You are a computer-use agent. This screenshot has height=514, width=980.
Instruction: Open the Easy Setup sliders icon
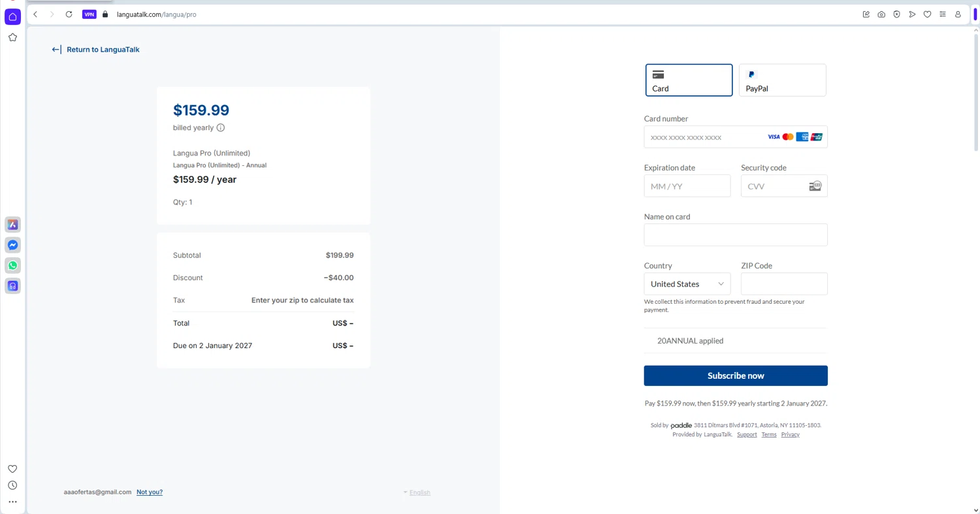pos(942,14)
